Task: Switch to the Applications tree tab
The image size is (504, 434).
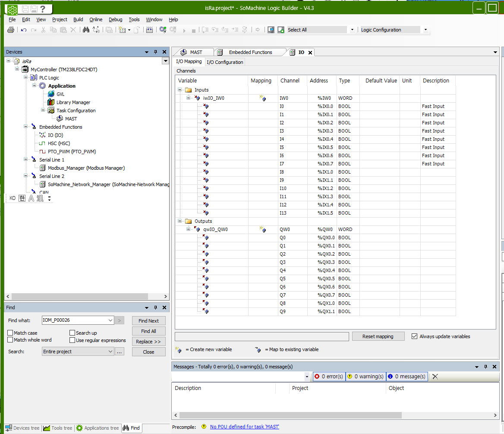Action: [x=98, y=428]
